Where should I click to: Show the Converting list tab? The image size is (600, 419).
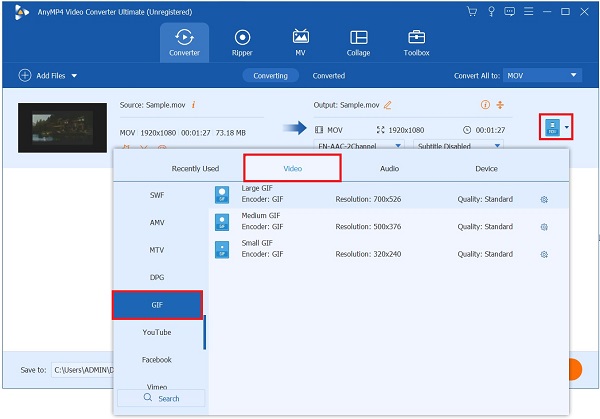271,76
